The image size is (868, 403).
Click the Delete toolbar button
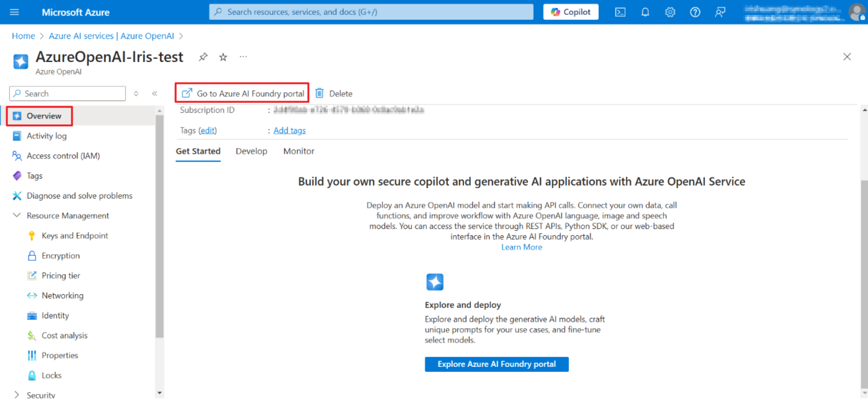point(334,94)
